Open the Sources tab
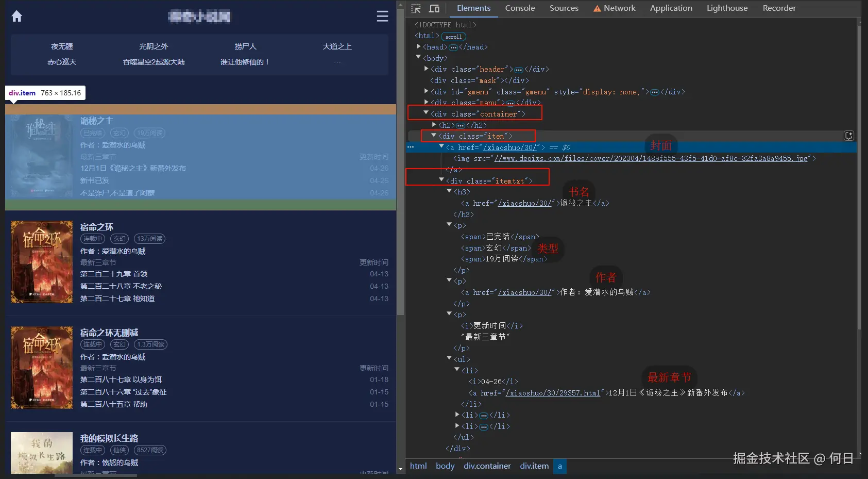The image size is (868, 479). pyautogui.click(x=564, y=8)
